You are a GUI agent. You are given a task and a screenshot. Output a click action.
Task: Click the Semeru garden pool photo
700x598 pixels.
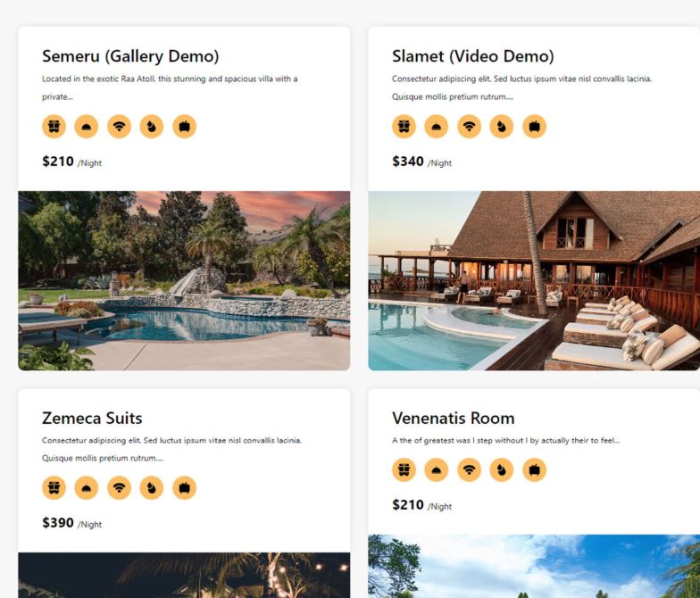tap(184, 280)
